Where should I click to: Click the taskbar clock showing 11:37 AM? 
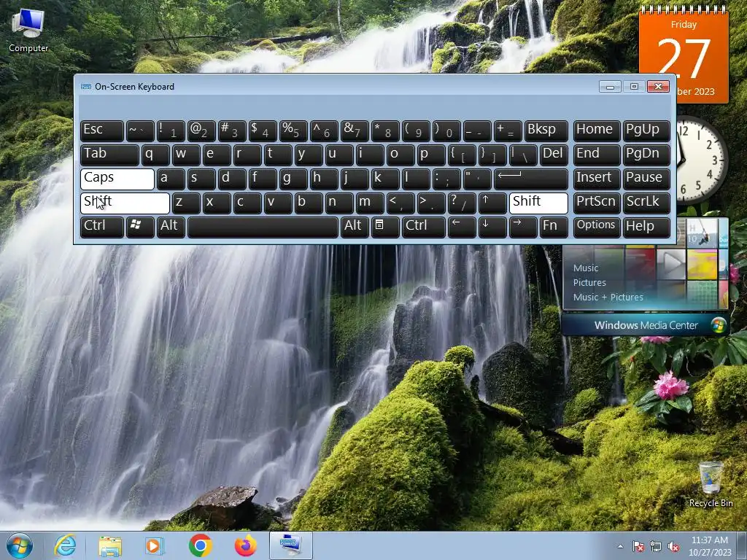tap(710, 545)
